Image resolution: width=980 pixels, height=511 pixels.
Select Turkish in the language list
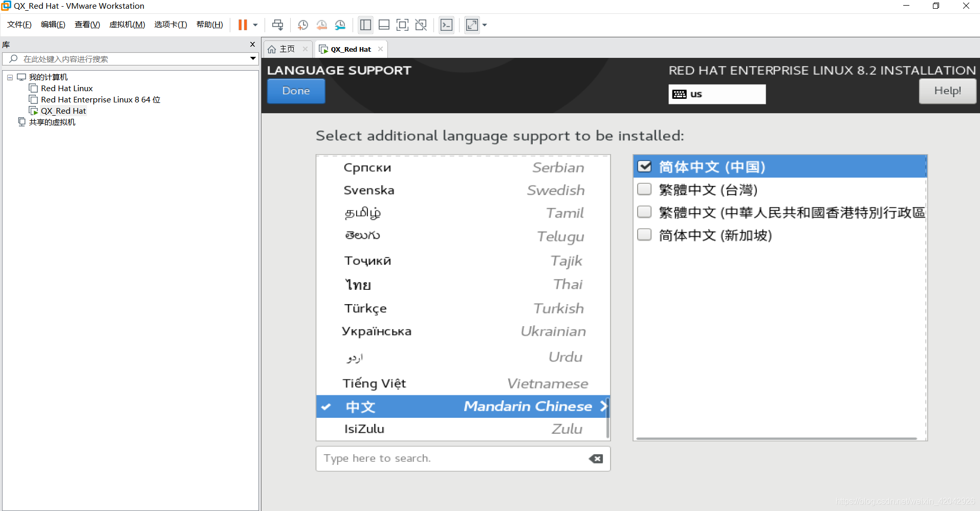463,308
